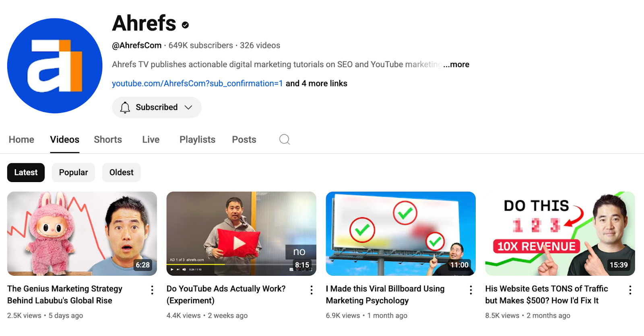Click the verified badge beside Ahrefs

click(x=185, y=25)
